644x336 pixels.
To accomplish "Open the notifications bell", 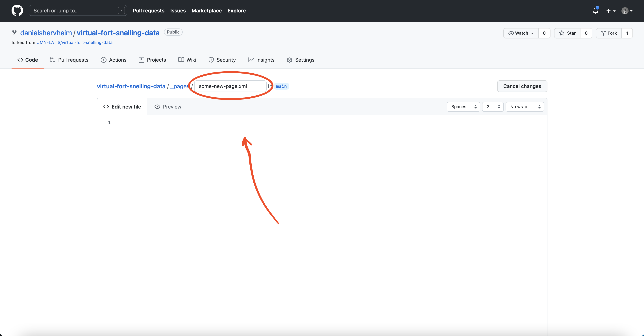I will 595,11.
